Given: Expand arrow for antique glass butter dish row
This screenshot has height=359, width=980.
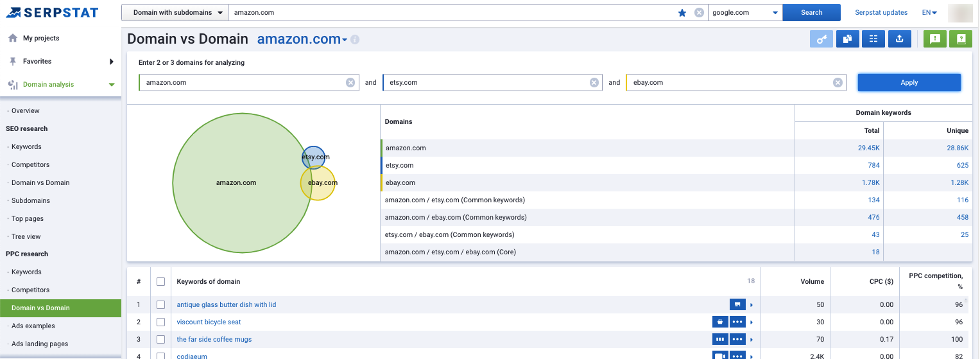Looking at the screenshot, I should tap(752, 305).
